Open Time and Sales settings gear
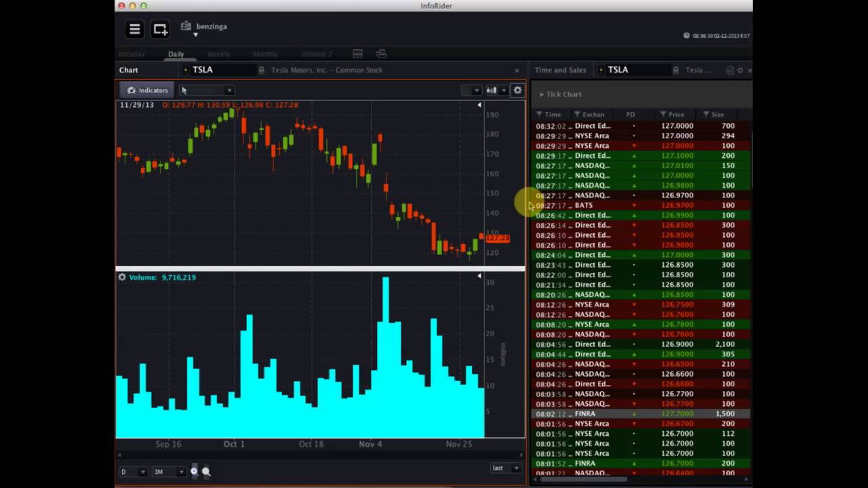This screenshot has width=868, height=488. [740, 70]
